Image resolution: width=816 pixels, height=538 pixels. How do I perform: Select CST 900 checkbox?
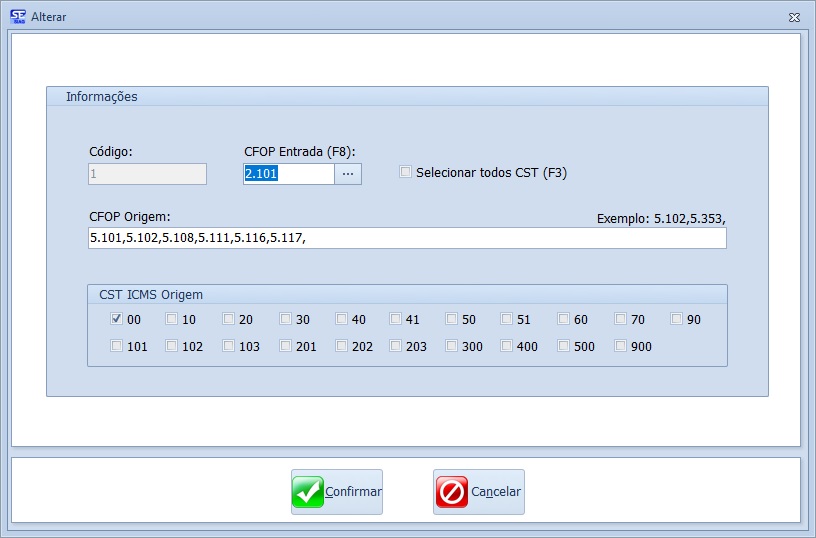point(621,346)
